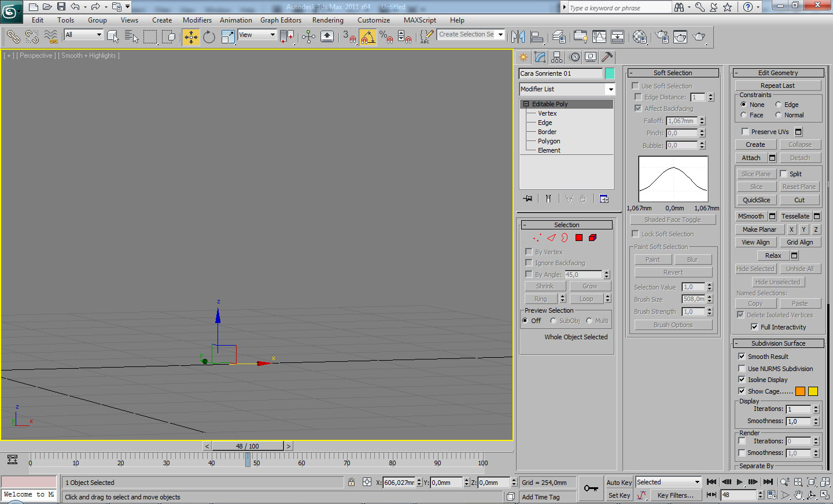This screenshot has width=833, height=504.
Task: Open the Select by Name dialog
Action: tap(131, 37)
